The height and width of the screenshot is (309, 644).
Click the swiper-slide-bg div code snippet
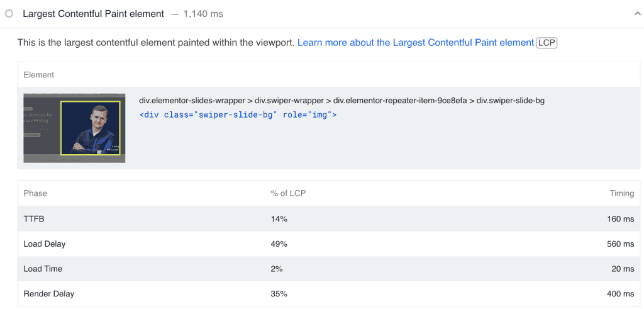click(238, 115)
